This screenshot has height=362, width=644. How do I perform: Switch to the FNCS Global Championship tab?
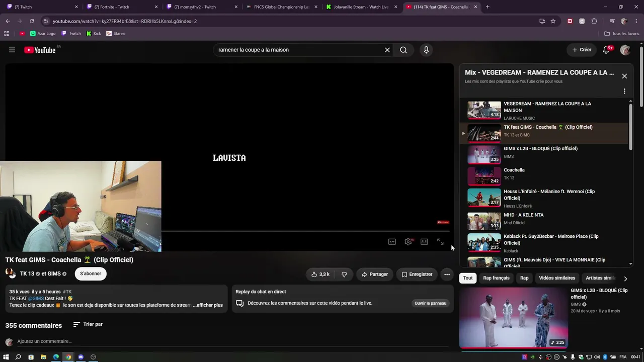pyautogui.click(x=282, y=7)
